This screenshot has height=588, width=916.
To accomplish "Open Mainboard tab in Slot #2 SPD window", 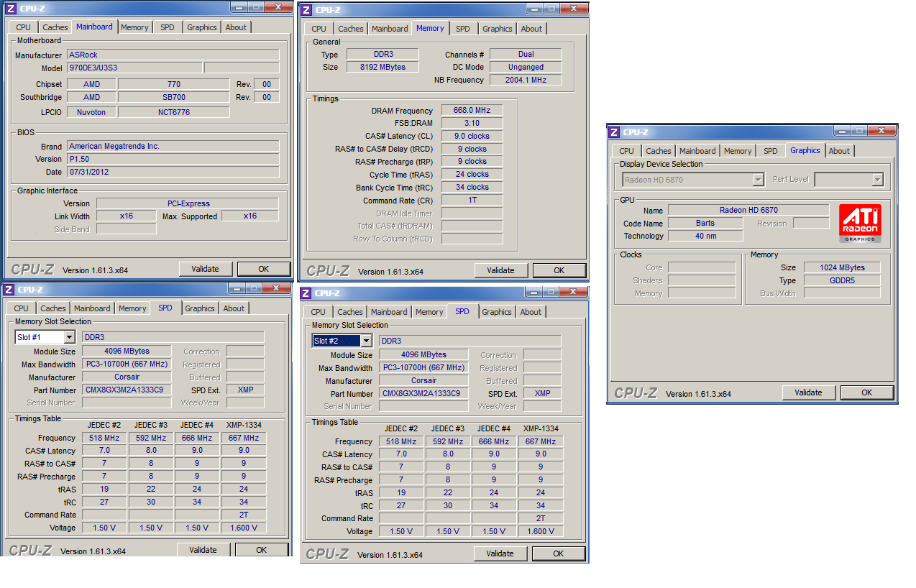I will tap(389, 312).
